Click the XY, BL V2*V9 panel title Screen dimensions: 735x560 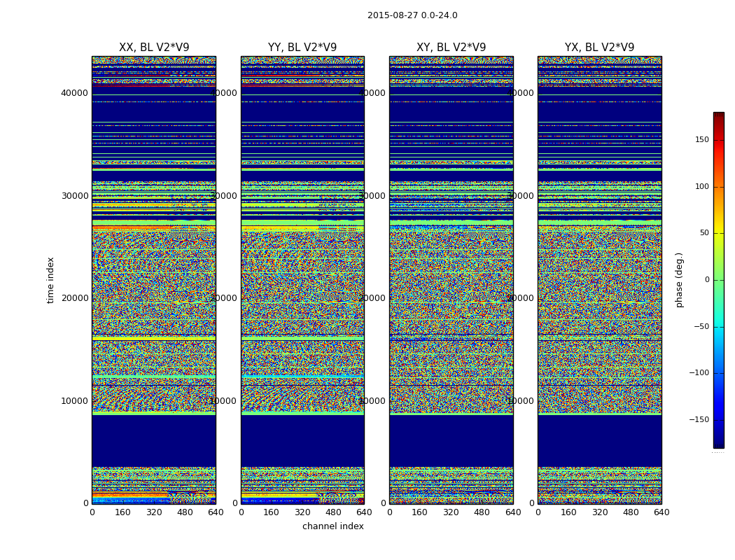451,48
